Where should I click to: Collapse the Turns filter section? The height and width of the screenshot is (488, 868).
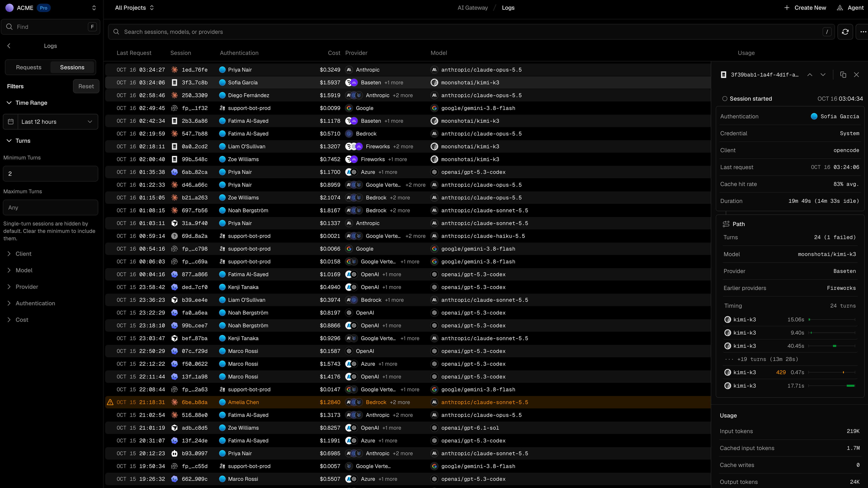pyautogui.click(x=19, y=141)
